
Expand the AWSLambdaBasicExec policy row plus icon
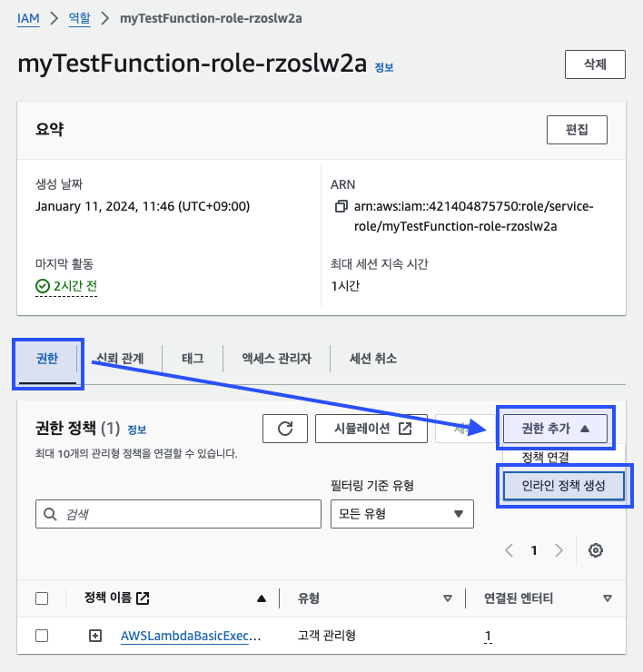click(95, 636)
